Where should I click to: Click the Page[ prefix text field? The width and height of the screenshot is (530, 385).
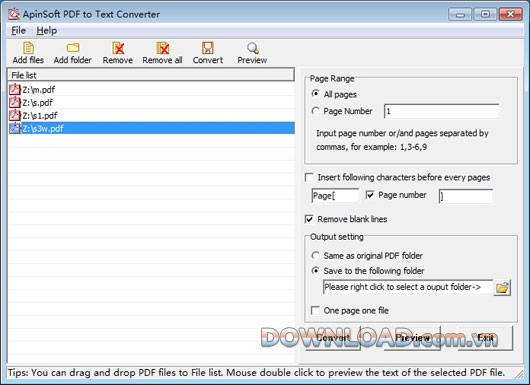335,196
